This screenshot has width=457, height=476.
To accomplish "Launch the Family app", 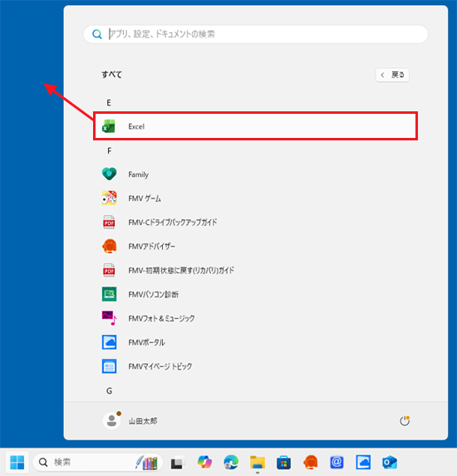I will point(255,174).
